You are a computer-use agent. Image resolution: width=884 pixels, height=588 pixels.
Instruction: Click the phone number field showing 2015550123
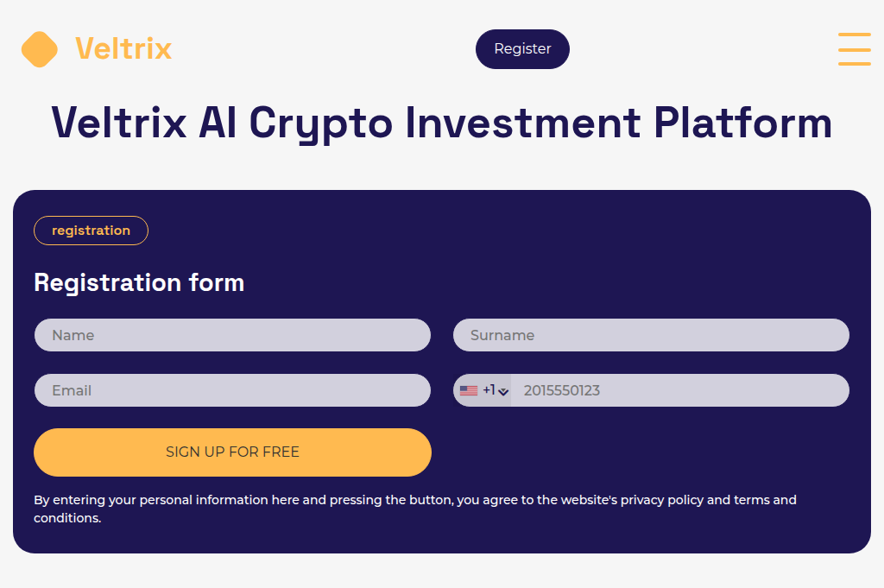682,390
